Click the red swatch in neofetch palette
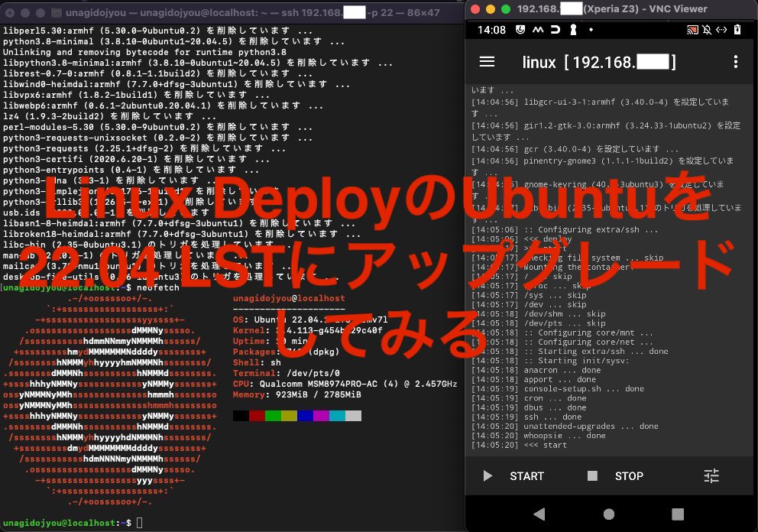 (257, 415)
